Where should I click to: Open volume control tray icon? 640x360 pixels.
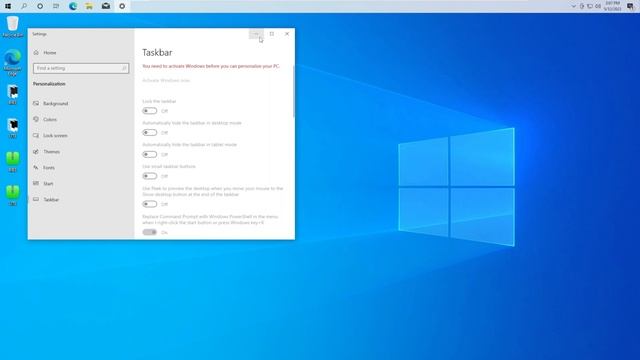click(x=598, y=6)
